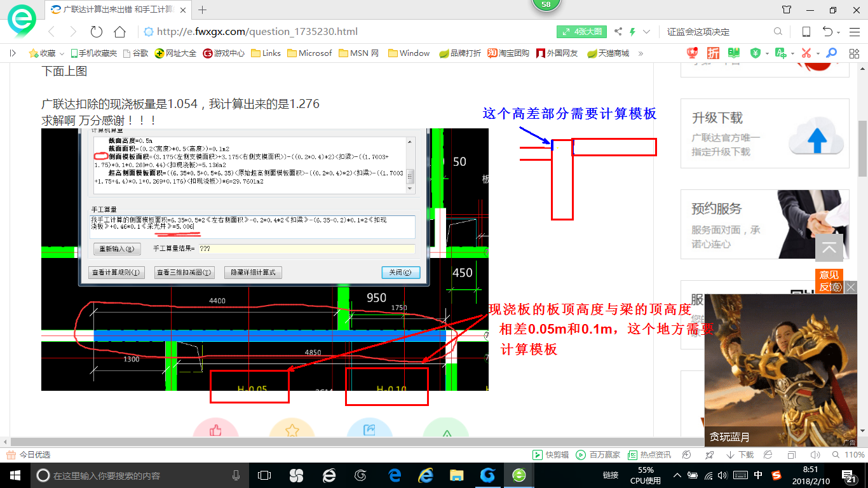Open the 网址大全 bookmark
The width and height of the screenshot is (868, 488).
175,53
